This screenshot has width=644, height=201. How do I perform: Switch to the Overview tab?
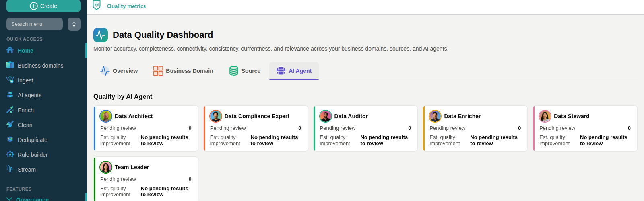[119, 71]
